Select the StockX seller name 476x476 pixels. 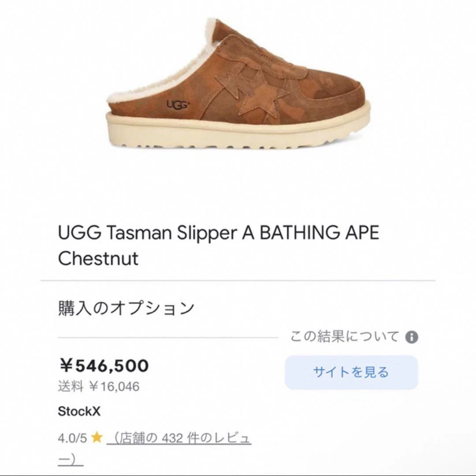coord(79,411)
